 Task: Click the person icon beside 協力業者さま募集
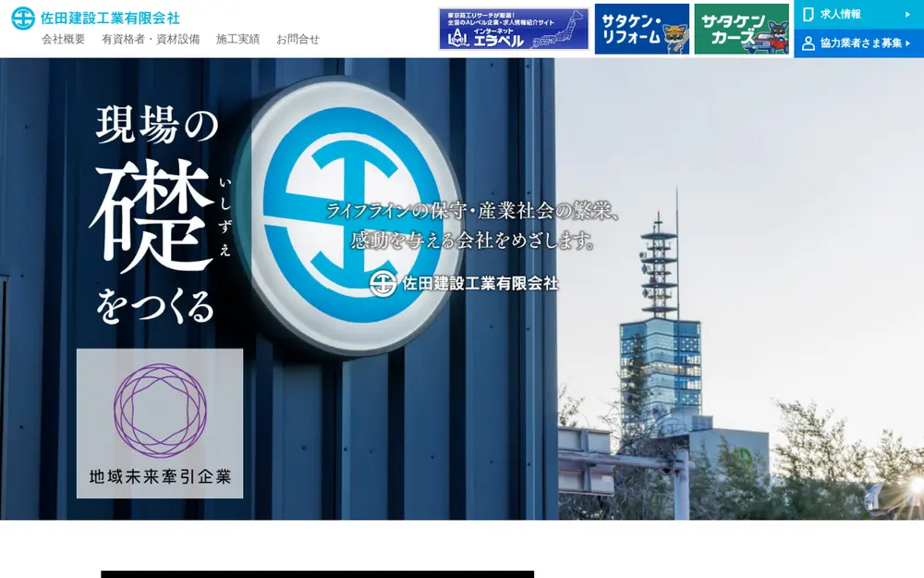pos(808,43)
